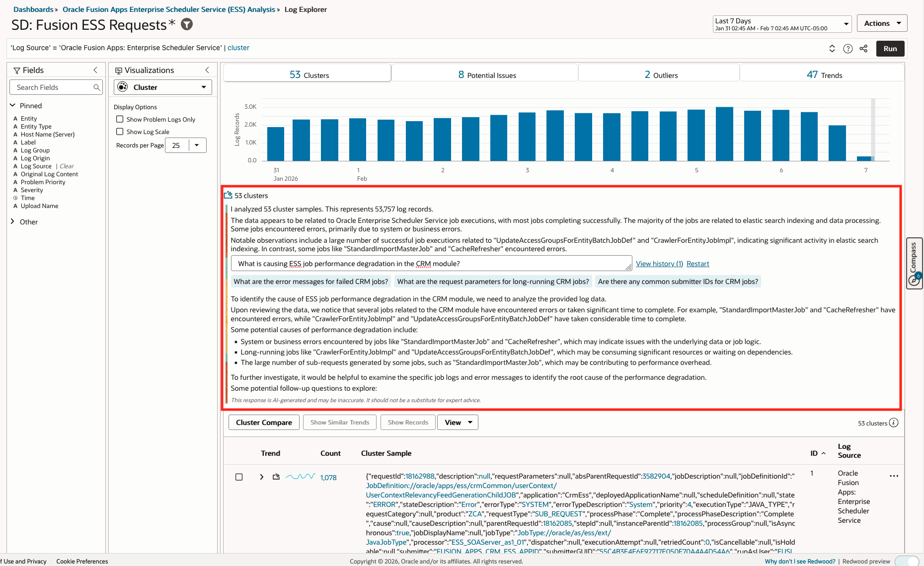Expand the query bar height toggle icon
This screenshot has width=924, height=566.
click(x=832, y=48)
